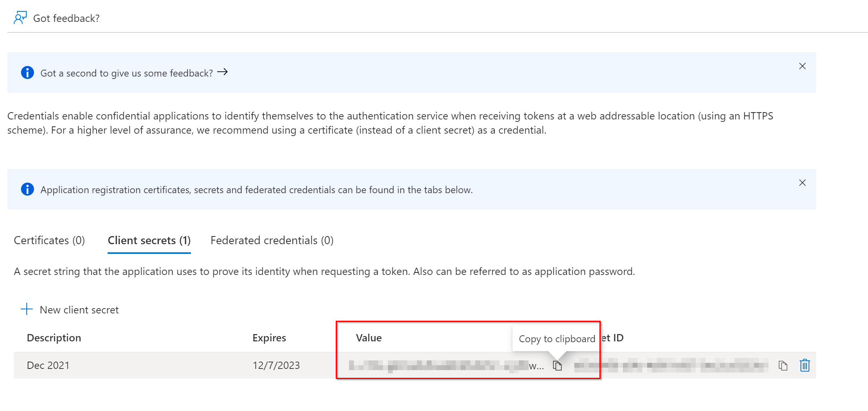868x411 pixels.
Task: Click the info icon in feedback banner
Action: click(28, 72)
